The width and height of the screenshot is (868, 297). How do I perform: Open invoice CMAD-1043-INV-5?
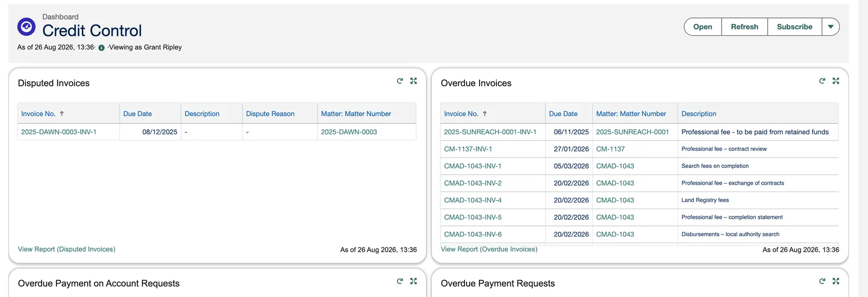[473, 217]
